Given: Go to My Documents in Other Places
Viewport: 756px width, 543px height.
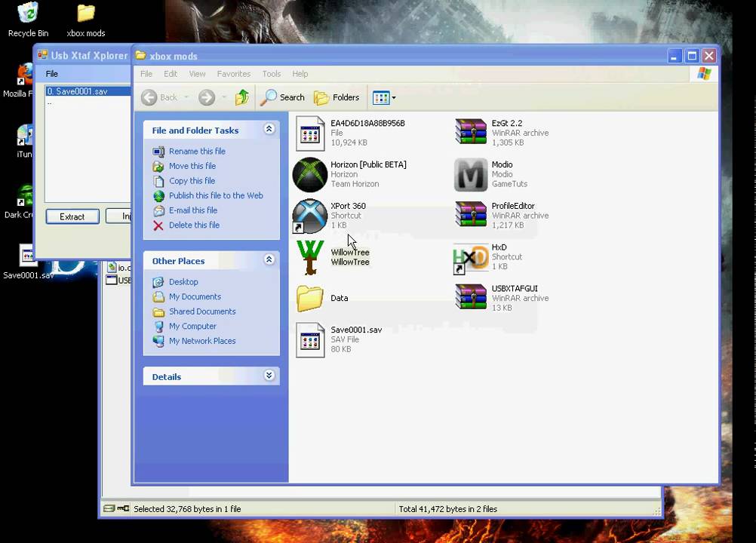Looking at the screenshot, I should point(195,297).
